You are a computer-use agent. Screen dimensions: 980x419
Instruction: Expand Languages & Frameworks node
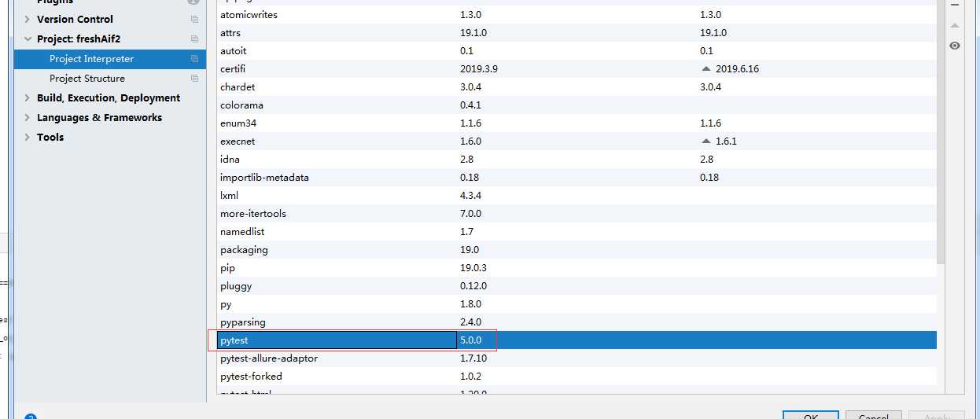[x=27, y=117]
